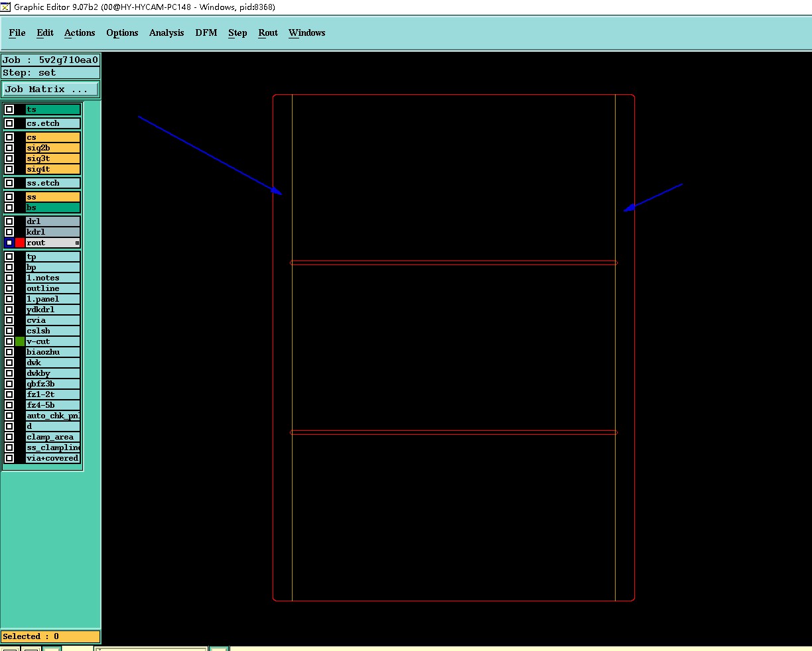Image resolution: width=812 pixels, height=651 pixels.
Task: Click the Step: set label
Action: click(50, 73)
